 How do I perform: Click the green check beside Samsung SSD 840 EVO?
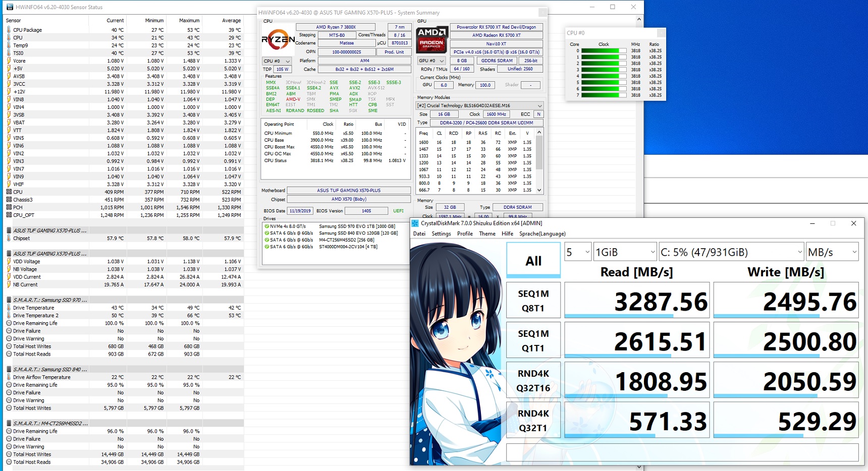pyautogui.click(x=266, y=233)
